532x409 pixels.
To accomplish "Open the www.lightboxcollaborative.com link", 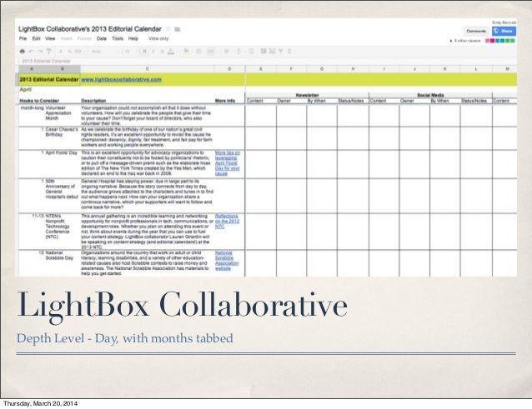I will pyautogui.click(x=122, y=80).
